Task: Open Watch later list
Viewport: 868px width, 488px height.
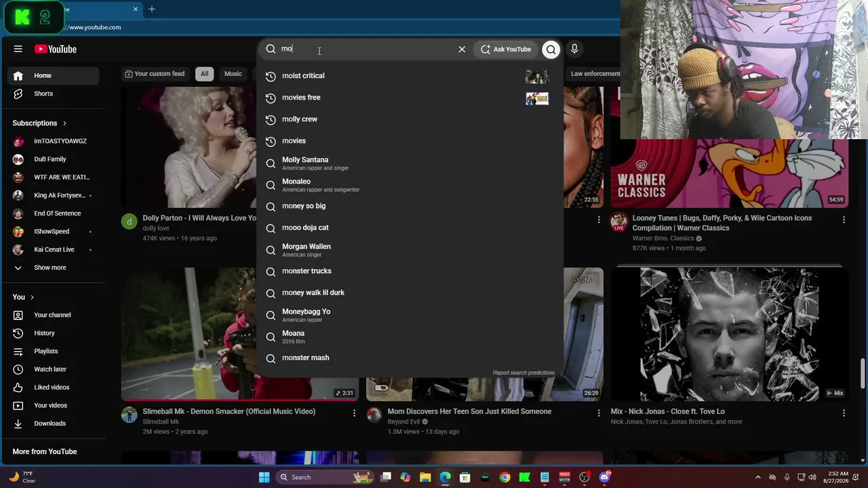Action: coord(54,369)
